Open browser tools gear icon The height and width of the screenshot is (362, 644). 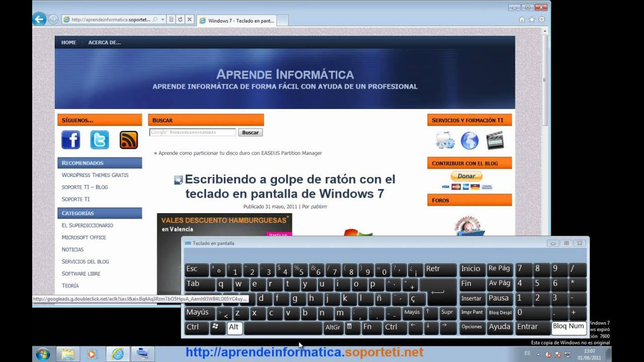click(542, 20)
